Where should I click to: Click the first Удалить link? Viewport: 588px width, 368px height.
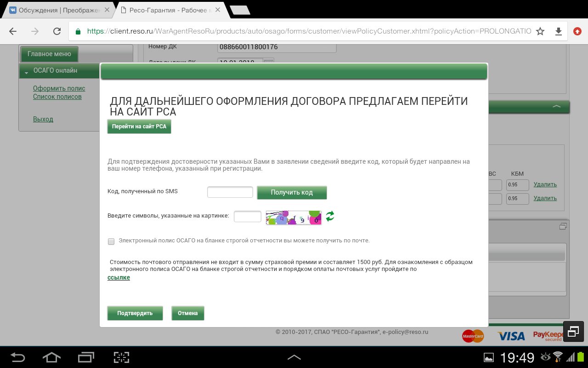tap(545, 184)
